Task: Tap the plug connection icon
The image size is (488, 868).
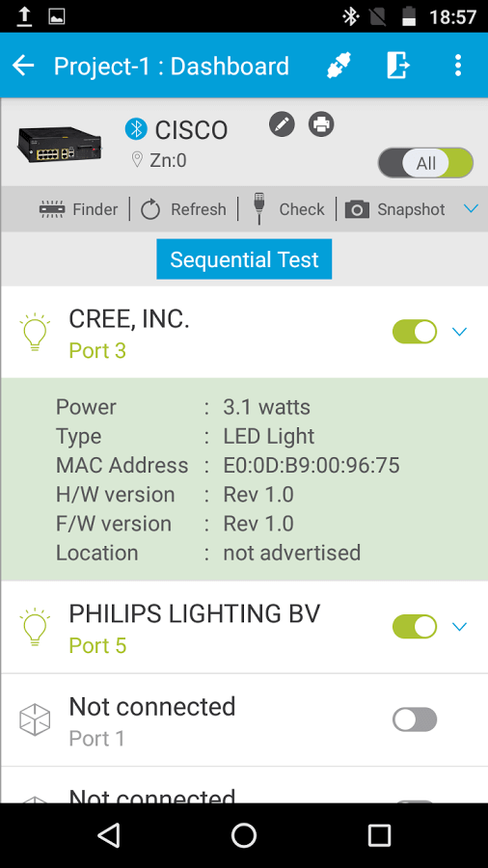Action: 339,66
